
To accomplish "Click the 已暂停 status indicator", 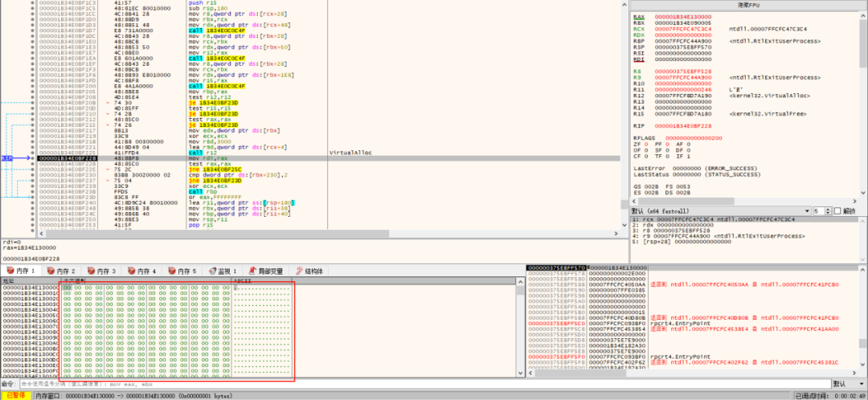I will coord(15,395).
